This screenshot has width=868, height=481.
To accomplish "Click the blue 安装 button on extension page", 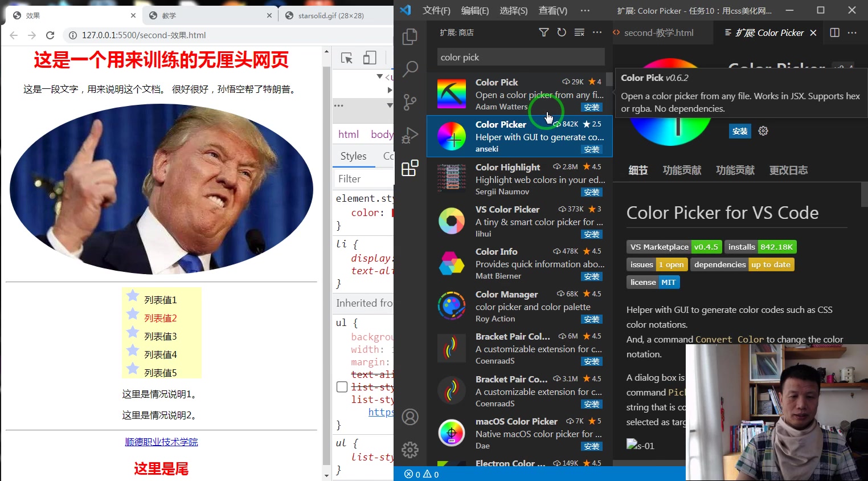I will pyautogui.click(x=740, y=131).
